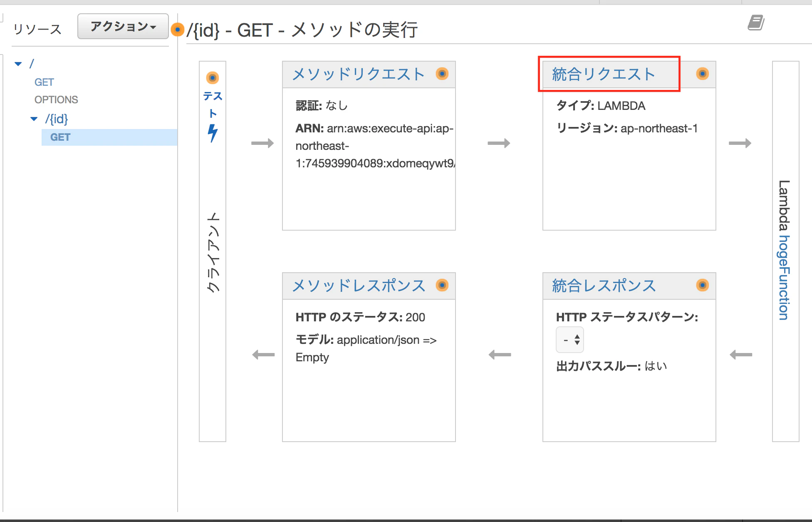Click the test lightning bolt icon
This screenshot has height=522, width=812.
(x=213, y=133)
